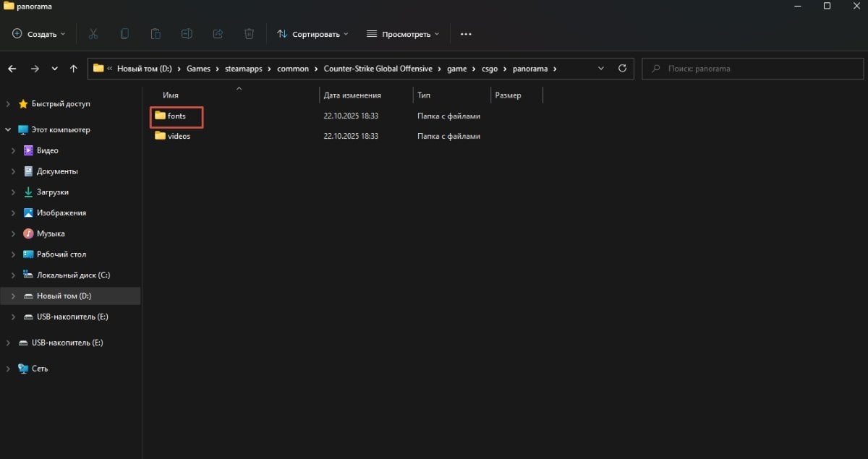The height and width of the screenshot is (459, 868).
Task: Click the Поиск: panorama search field
Action: (759, 69)
